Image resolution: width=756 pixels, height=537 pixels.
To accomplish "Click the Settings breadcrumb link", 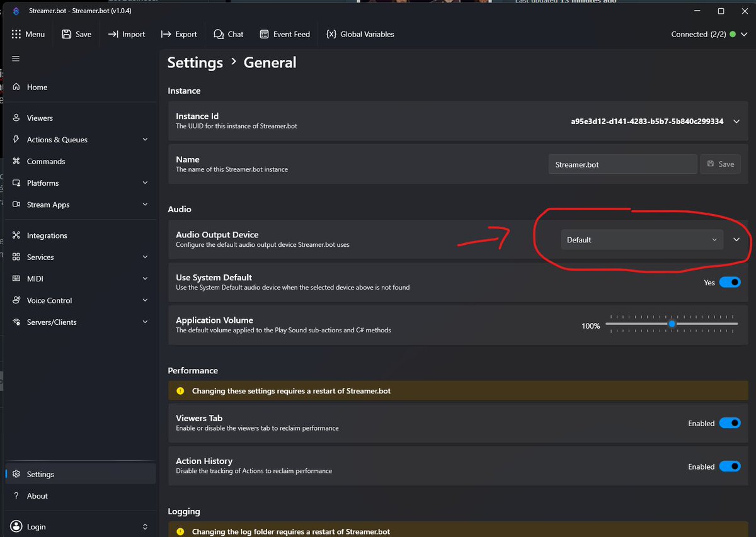I will coord(195,63).
